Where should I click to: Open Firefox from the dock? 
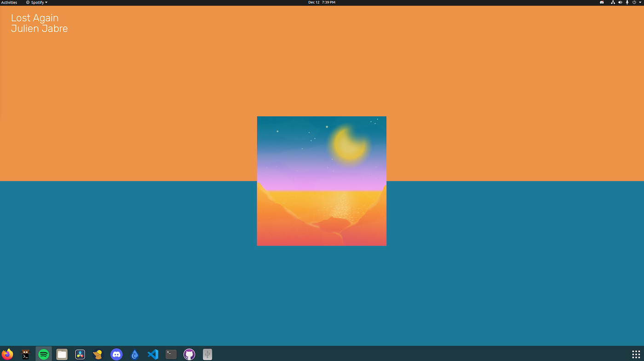click(7, 354)
